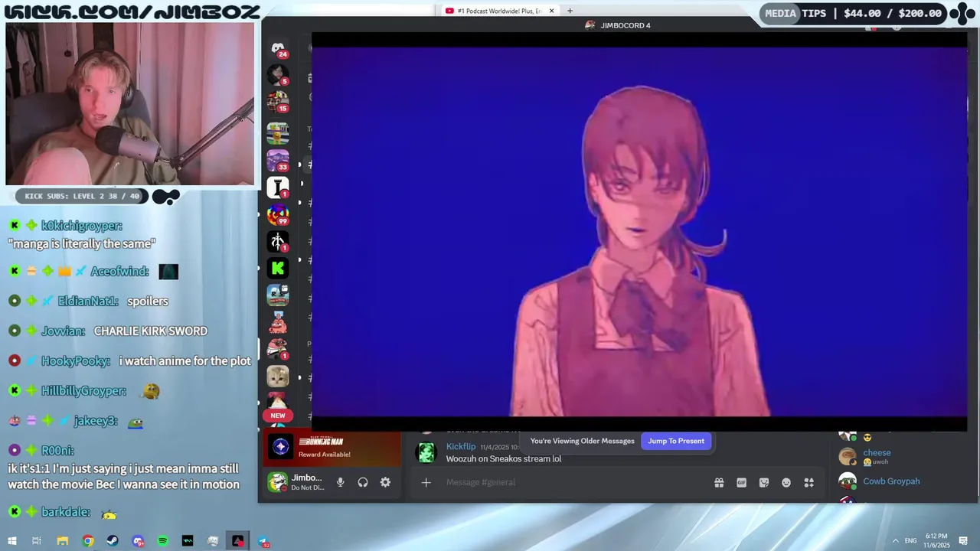Close the #1 Podcast Worldwide browser tab
This screenshot has width=980, height=551.
tap(551, 11)
